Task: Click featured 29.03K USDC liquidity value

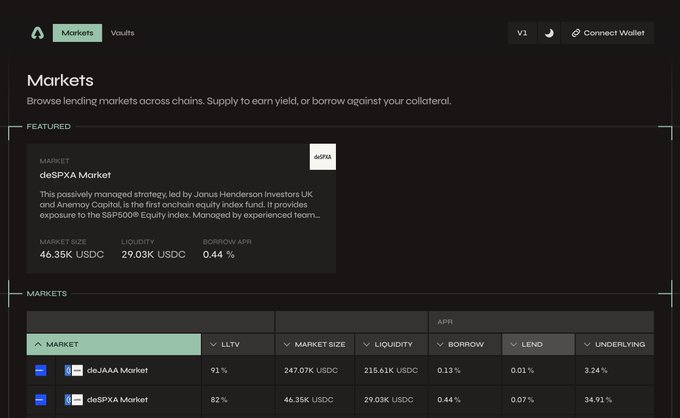Action: point(153,255)
